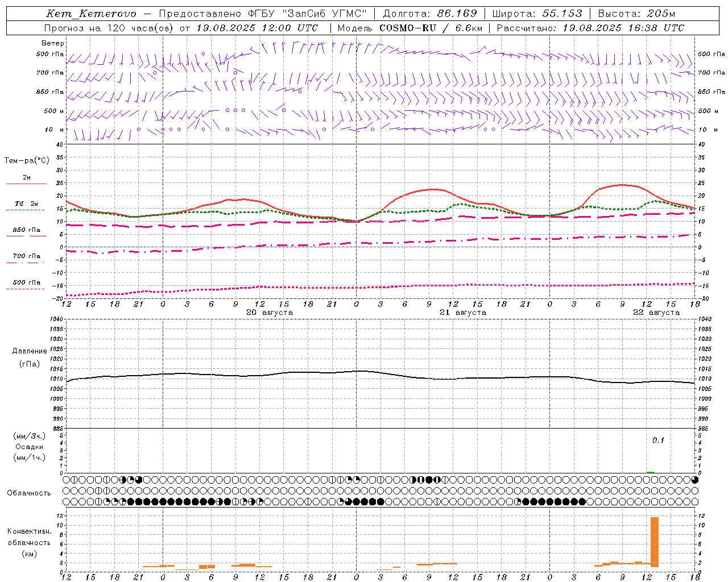Click the 'Td 2м' dew point legend entry

(26, 203)
